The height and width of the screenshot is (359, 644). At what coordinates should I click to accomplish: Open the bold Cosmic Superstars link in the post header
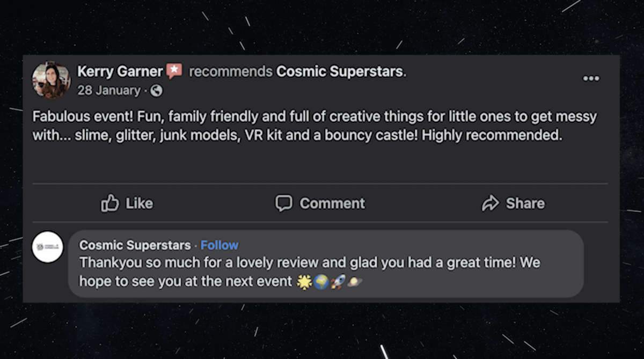click(x=340, y=71)
